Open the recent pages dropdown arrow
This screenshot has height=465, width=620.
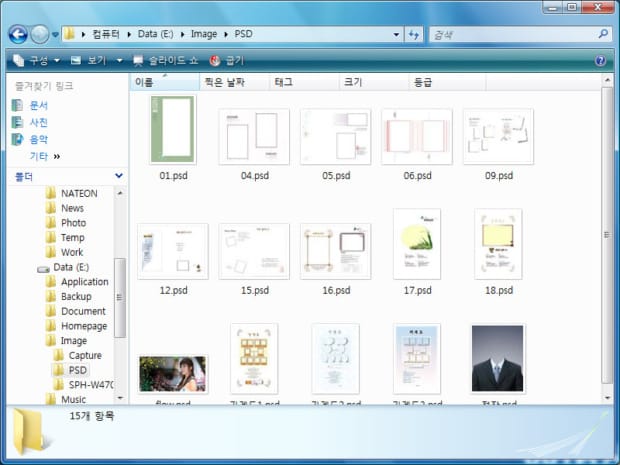56,35
